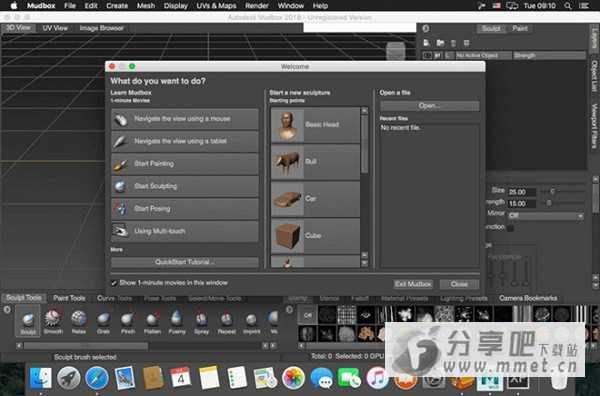
Task: Open the UVs & Maps menu
Action: (216, 6)
